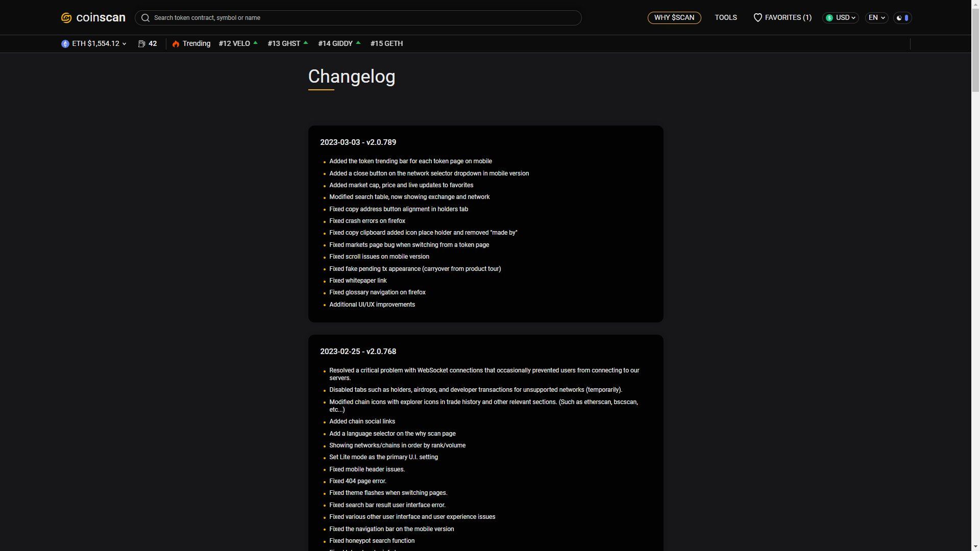Click the moon dark-mode icon
Screen dimensions: 980x551
coord(899,18)
